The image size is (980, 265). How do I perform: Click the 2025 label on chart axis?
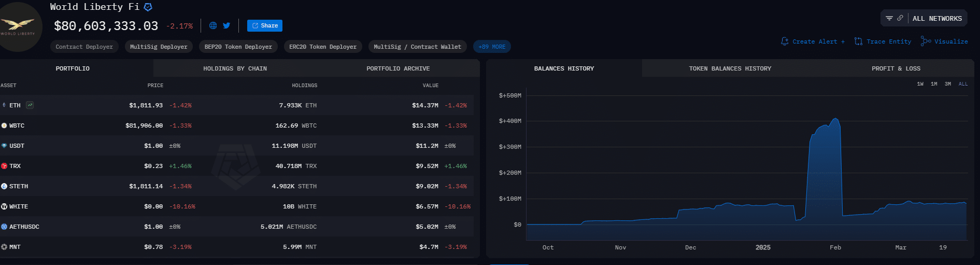(x=763, y=247)
